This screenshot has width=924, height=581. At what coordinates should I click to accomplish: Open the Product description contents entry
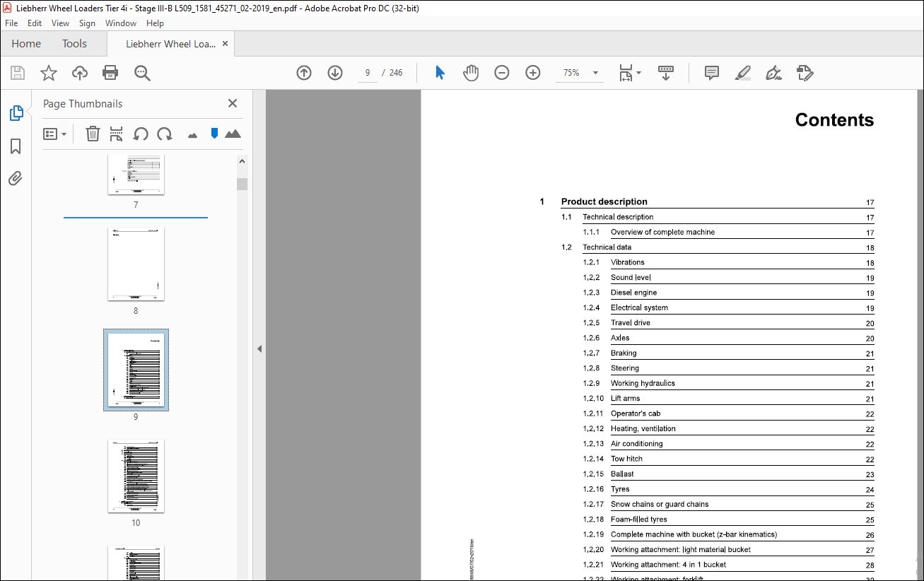pyautogui.click(x=604, y=201)
